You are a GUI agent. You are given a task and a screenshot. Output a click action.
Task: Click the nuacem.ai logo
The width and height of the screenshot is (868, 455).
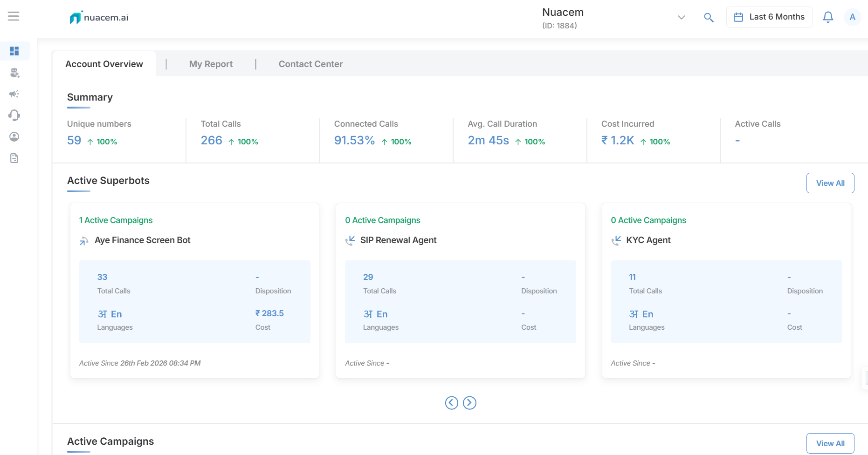99,18
